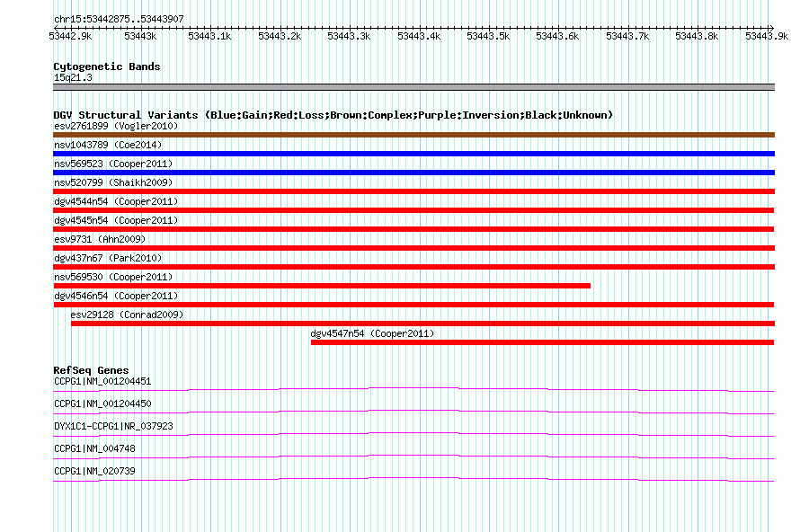Open variant dgv4544n54 (Cooper2011) label
Image resolution: width=800 pixels, height=532 pixels.
click(116, 201)
